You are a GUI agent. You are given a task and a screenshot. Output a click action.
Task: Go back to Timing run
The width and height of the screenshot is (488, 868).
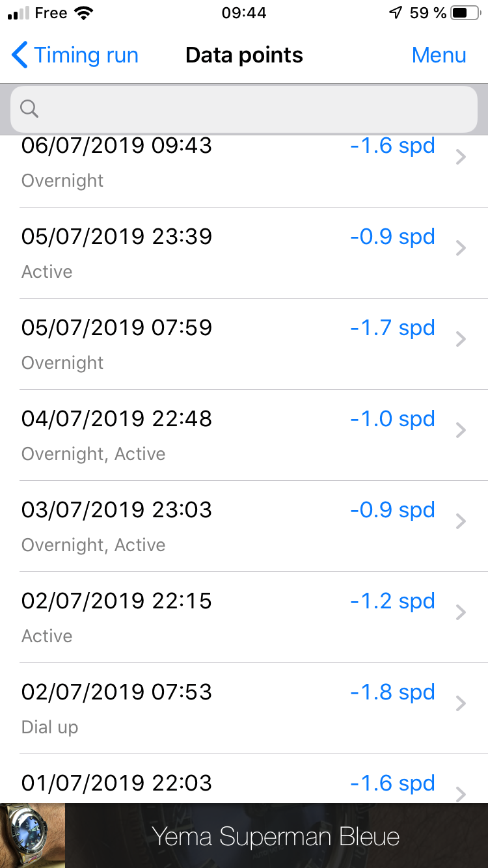coord(75,55)
